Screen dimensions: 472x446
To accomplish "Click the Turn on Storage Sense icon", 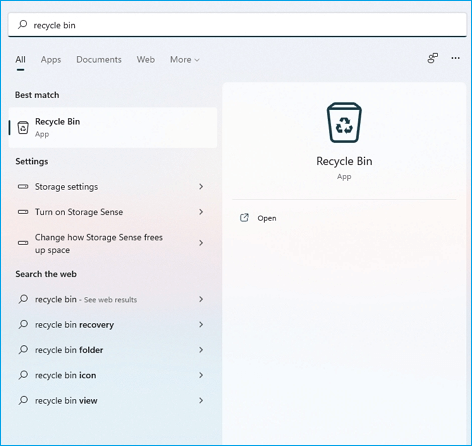I will pos(23,212).
